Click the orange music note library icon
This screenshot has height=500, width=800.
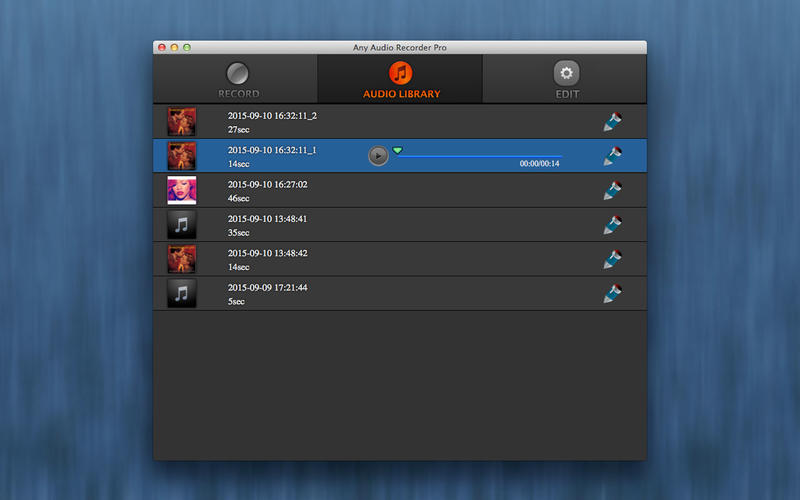pos(401,73)
